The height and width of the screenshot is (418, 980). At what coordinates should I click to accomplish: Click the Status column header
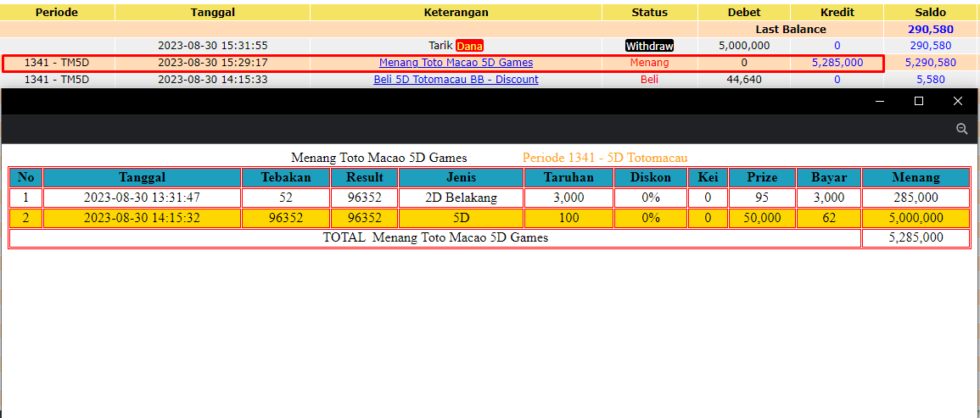pyautogui.click(x=649, y=13)
